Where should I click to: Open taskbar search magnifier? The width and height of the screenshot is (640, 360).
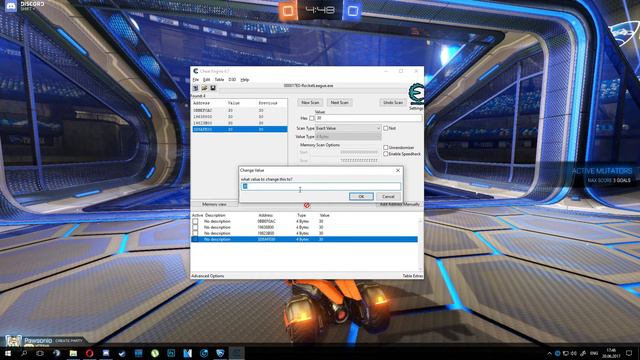(x=24, y=353)
